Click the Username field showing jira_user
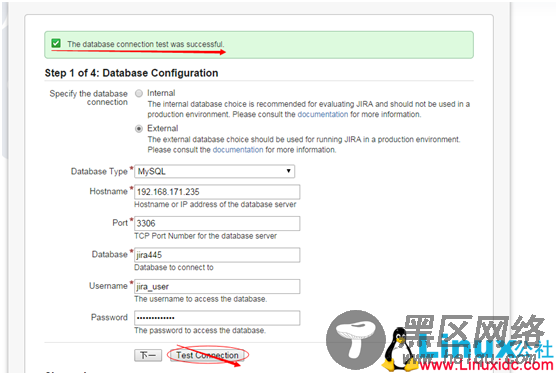Screen dimensions: 558x375 click(x=217, y=286)
